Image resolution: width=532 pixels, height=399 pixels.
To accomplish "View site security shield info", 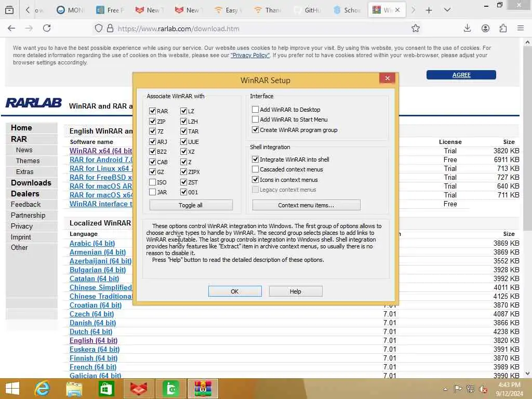I will [98, 28].
